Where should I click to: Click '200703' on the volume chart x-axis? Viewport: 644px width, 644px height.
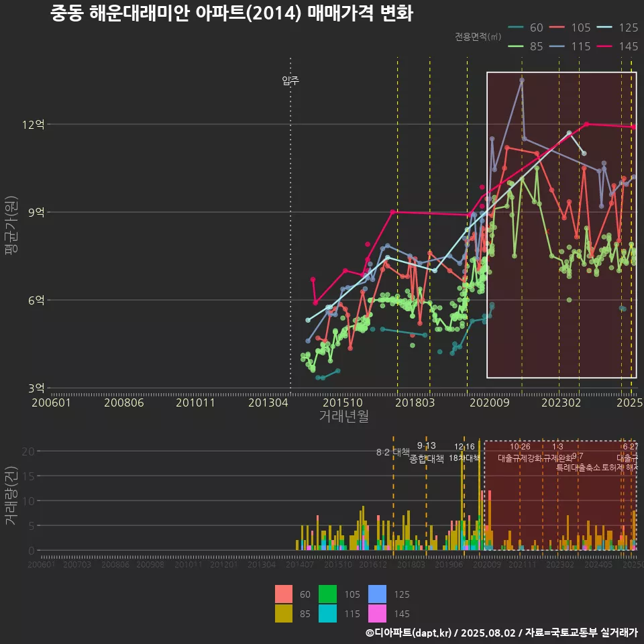[77, 565]
